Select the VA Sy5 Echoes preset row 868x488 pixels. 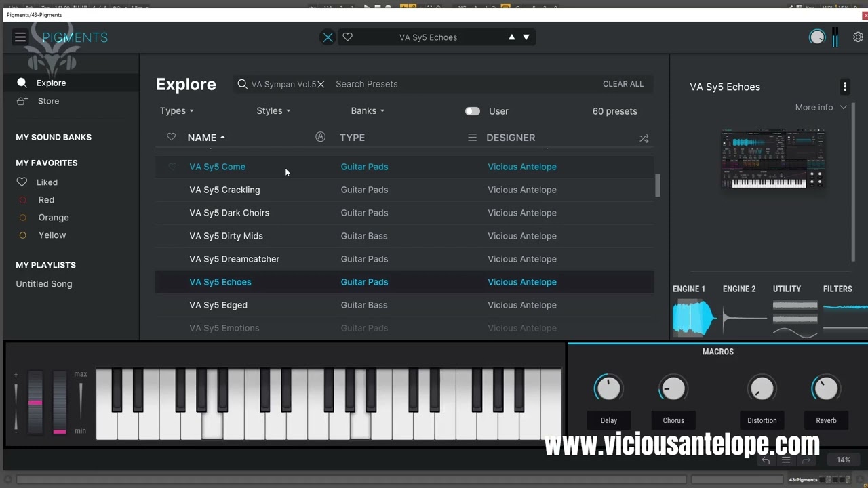point(404,282)
